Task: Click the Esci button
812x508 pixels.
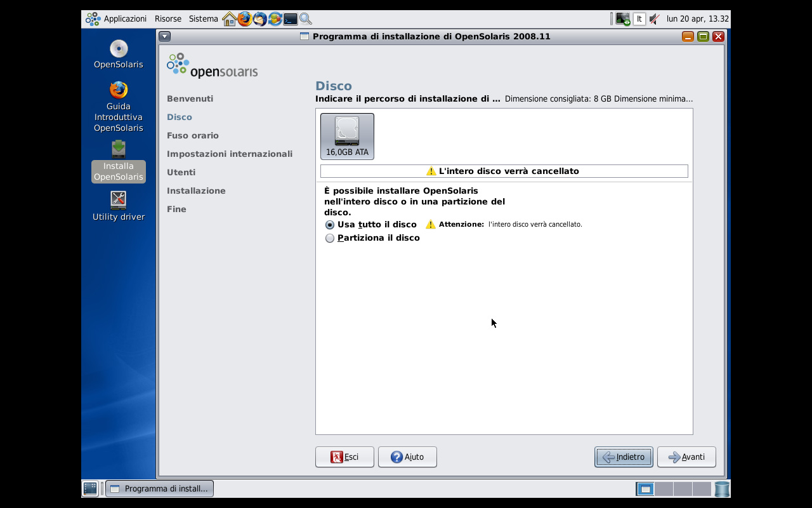Action: pyautogui.click(x=344, y=457)
